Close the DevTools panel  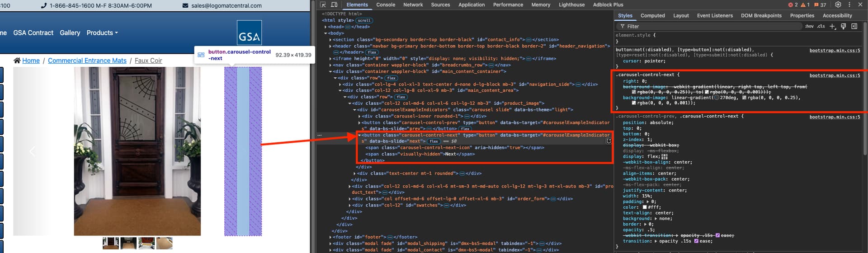[860, 5]
